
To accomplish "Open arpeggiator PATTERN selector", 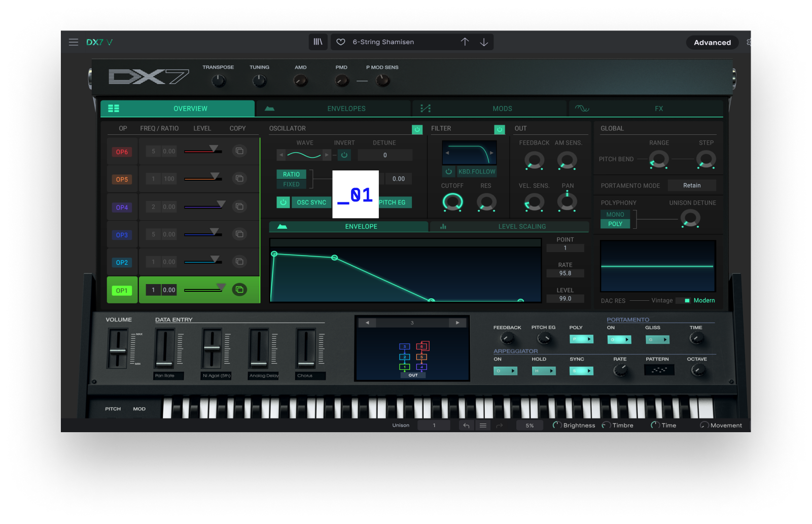I will 659,370.
